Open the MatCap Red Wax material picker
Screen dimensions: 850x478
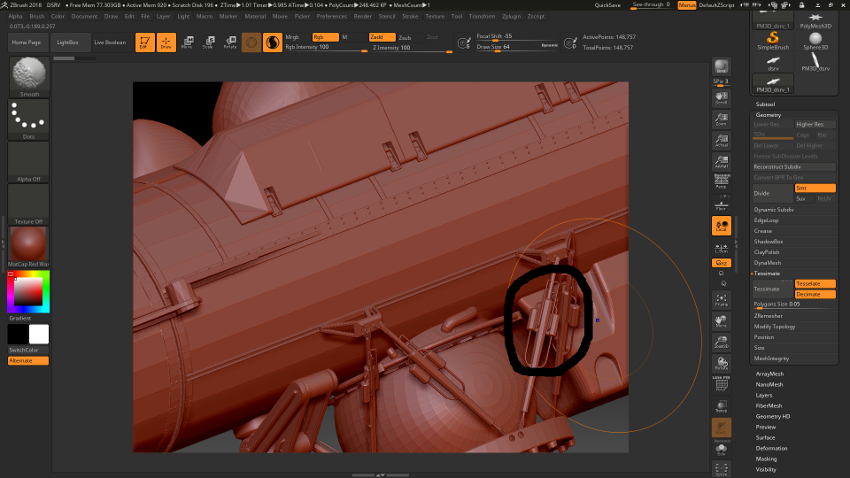(x=29, y=247)
